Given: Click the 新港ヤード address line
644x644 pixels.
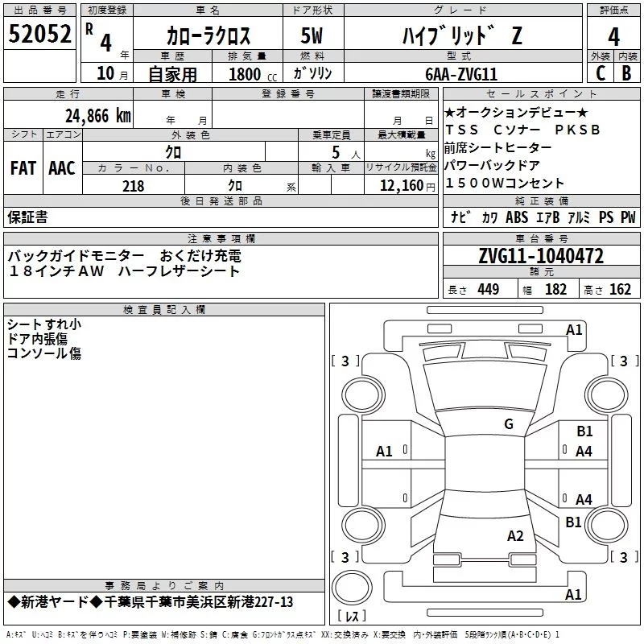Looking at the screenshot, I should pyautogui.click(x=151, y=602).
